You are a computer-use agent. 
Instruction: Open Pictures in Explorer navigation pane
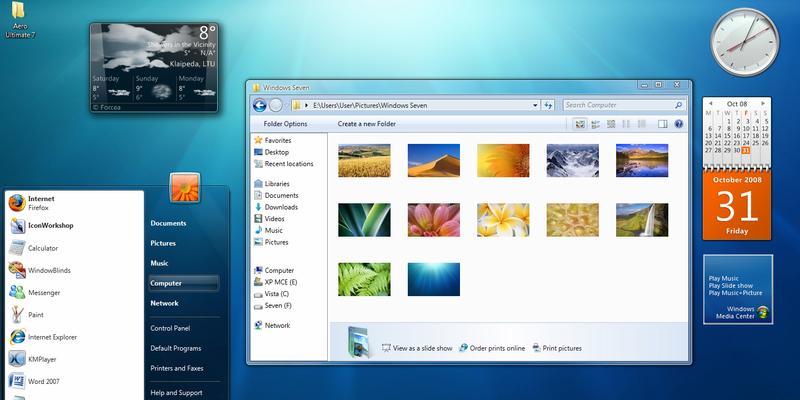271,242
